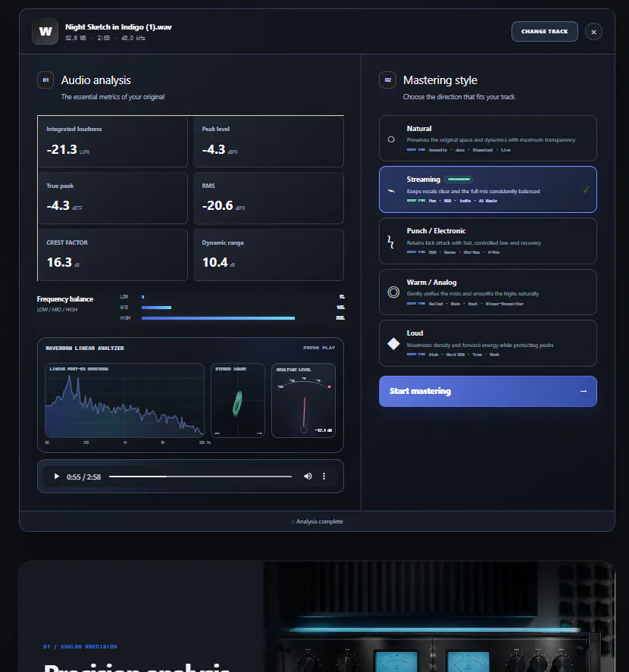Image resolution: width=629 pixels, height=672 pixels.
Task: Open the audio player more options menu
Action: pyautogui.click(x=324, y=476)
